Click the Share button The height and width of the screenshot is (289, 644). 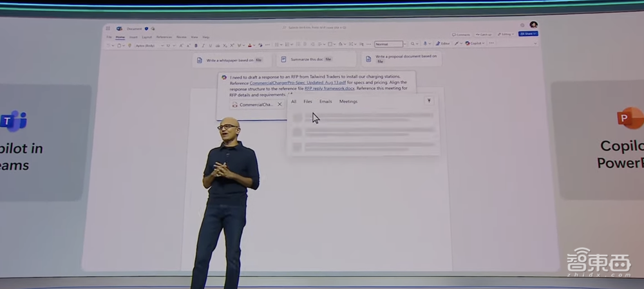click(527, 33)
